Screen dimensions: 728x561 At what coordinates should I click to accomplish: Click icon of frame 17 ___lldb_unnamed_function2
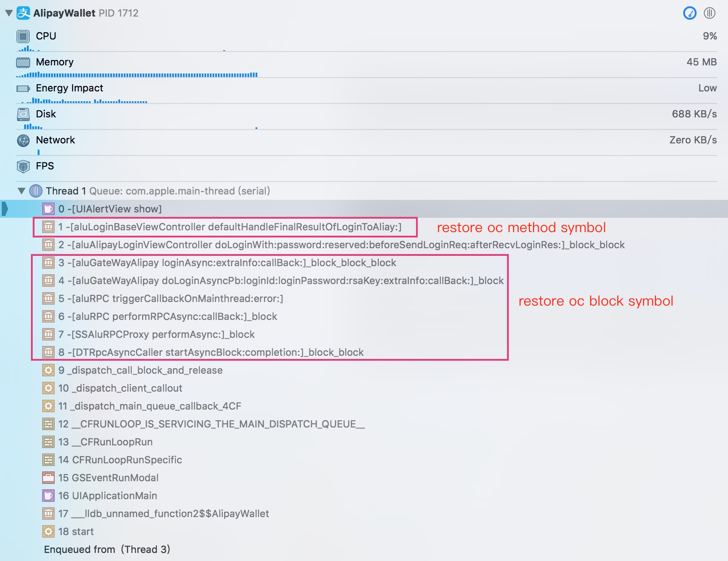tap(48, 514)
